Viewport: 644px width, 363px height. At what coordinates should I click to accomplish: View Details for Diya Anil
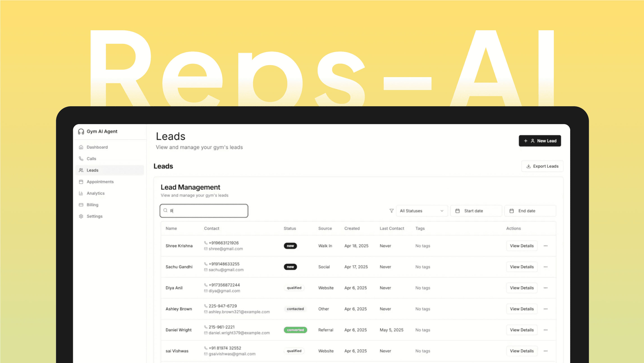[x=522, y=288]
